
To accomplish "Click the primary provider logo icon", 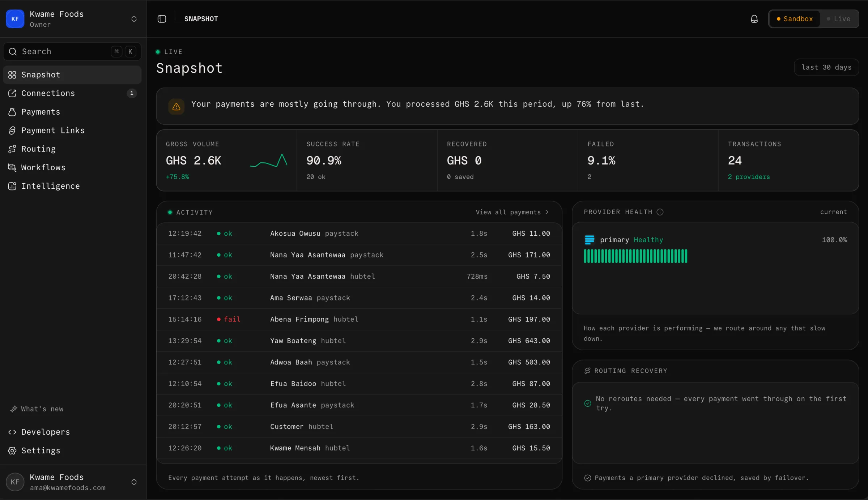I will 590,240.
